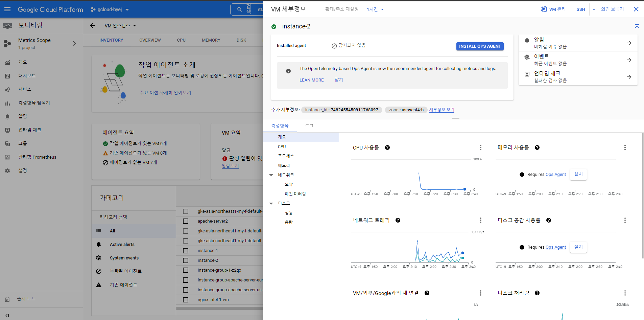The image size is (644, 320).
Task: Open 출시 노트 release notes
Action: [26, 299]
